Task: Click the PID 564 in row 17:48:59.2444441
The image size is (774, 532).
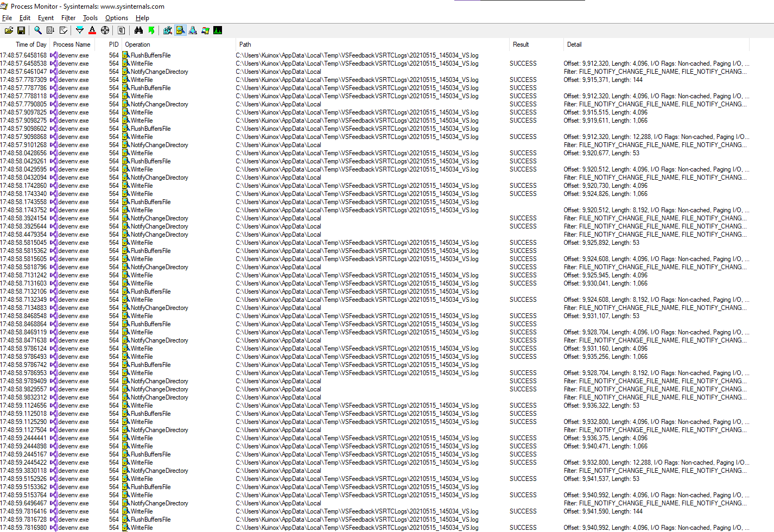Action: point(113,438)
